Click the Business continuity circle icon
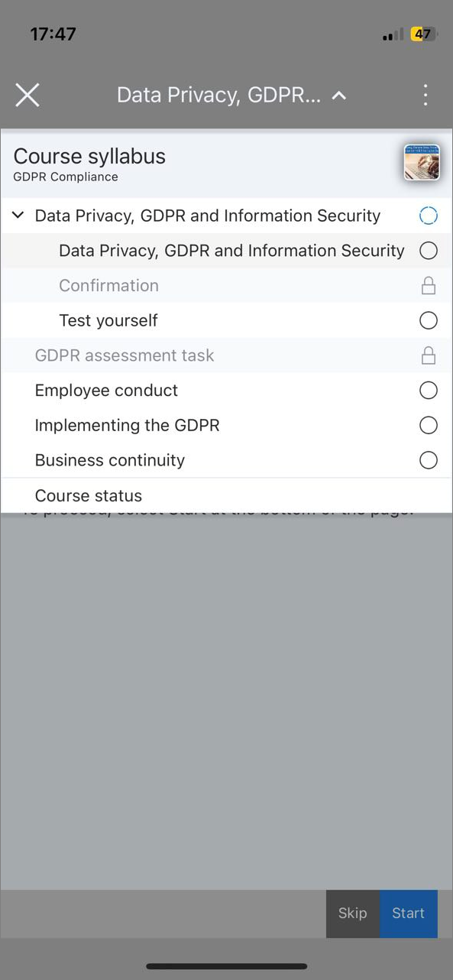This screenshot has height=980, width=453. (x=429, y=460)
